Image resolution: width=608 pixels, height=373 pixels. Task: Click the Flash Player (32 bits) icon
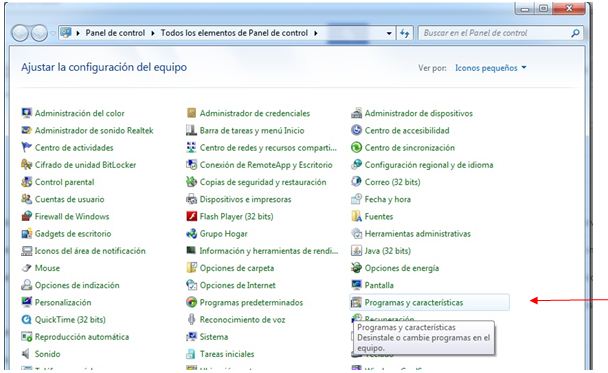click(x=192, y=216)
